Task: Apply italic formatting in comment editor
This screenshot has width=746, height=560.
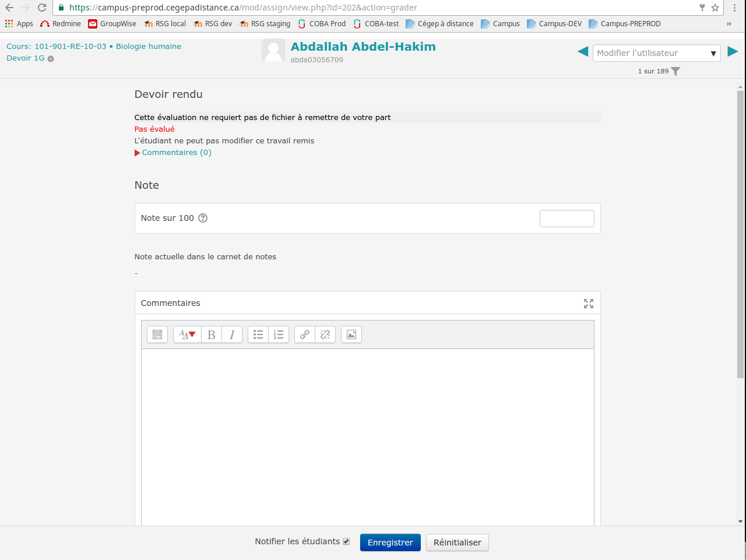Action: click(x=232, y=334)
